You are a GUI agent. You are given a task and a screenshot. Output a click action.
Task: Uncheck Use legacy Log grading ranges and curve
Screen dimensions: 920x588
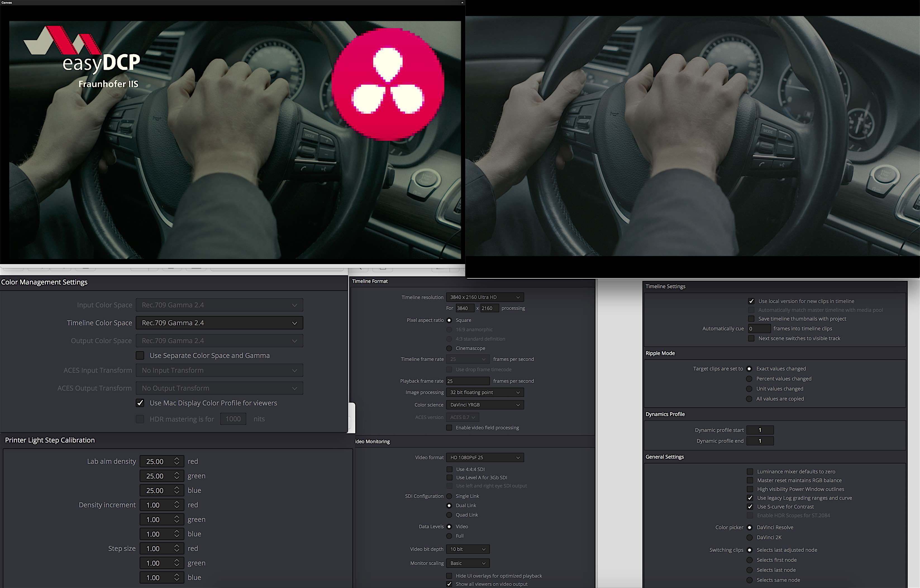pyautogui.click(x=750, y=498)
